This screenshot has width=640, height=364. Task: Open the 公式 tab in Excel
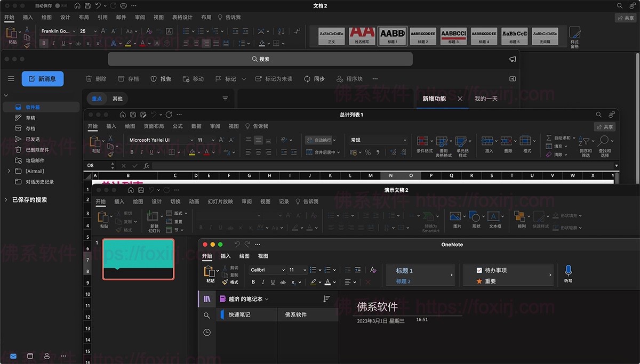pos(178,126)
